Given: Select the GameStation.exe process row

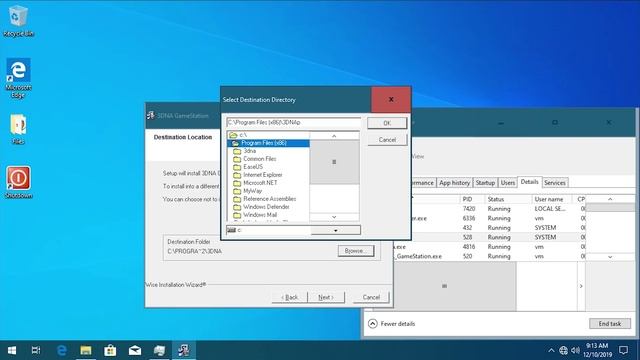Looking at the screenshot, I should [489, 256].
